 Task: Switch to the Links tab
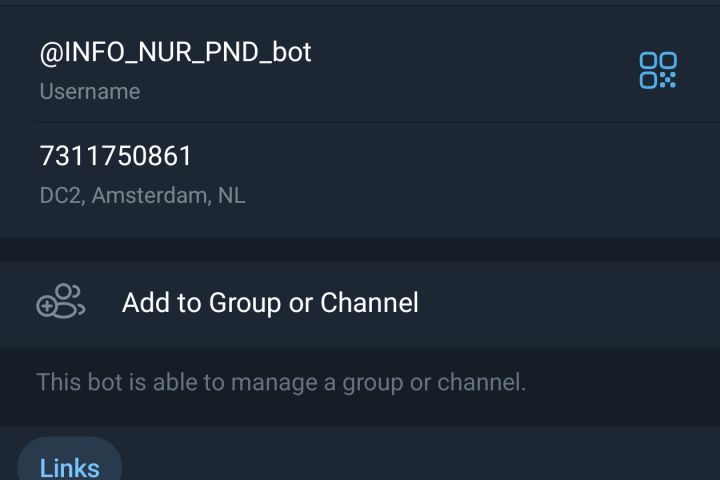[70, 467]
